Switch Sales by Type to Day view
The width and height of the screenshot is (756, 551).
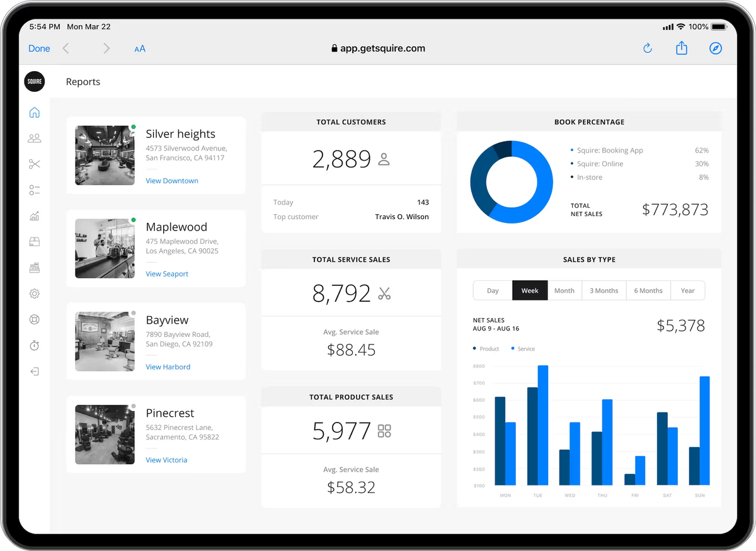coord(492,290)
